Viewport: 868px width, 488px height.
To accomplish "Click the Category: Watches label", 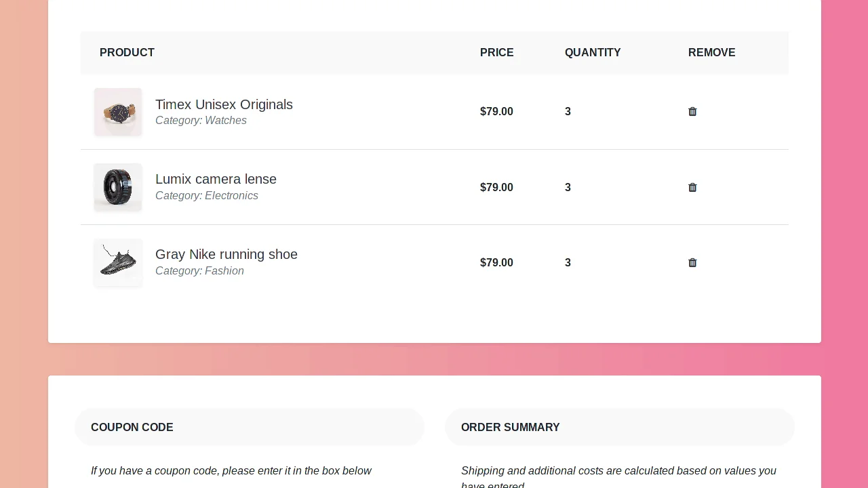I will pyautogui.click(x=201, y=121).
